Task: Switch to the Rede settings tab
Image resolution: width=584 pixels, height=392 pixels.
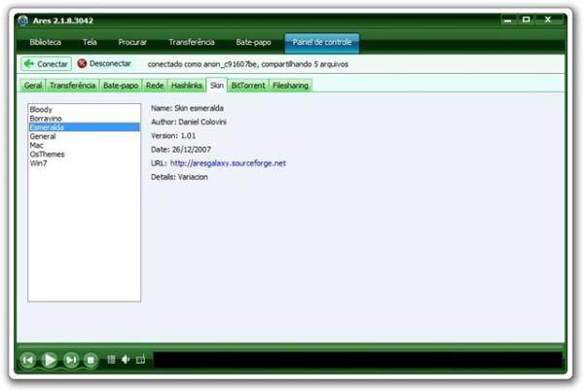Action: (155, 86)
